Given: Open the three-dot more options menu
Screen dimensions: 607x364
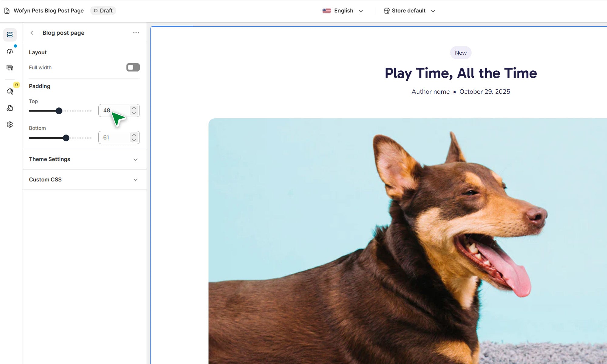Looking at the screenshot, I should (136, 33).
